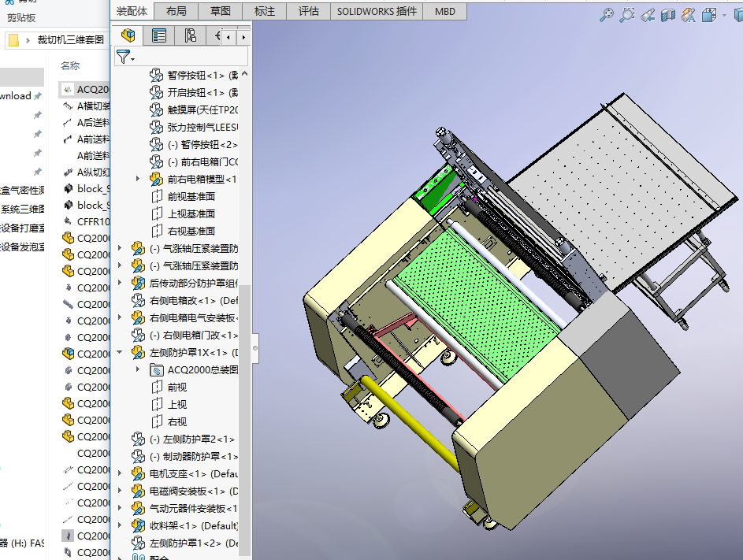
Task: Select (-) 暂停按钮<2> in tree
Action: pos(193,144)
